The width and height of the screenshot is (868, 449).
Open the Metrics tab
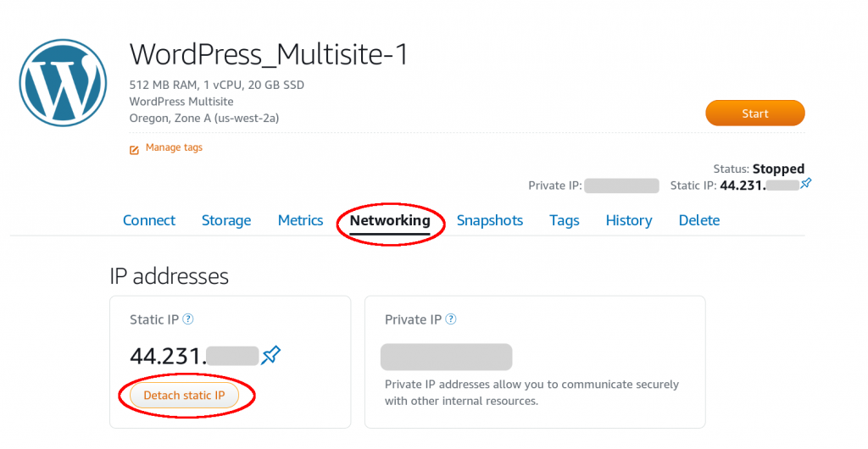(x=301, y=220)
